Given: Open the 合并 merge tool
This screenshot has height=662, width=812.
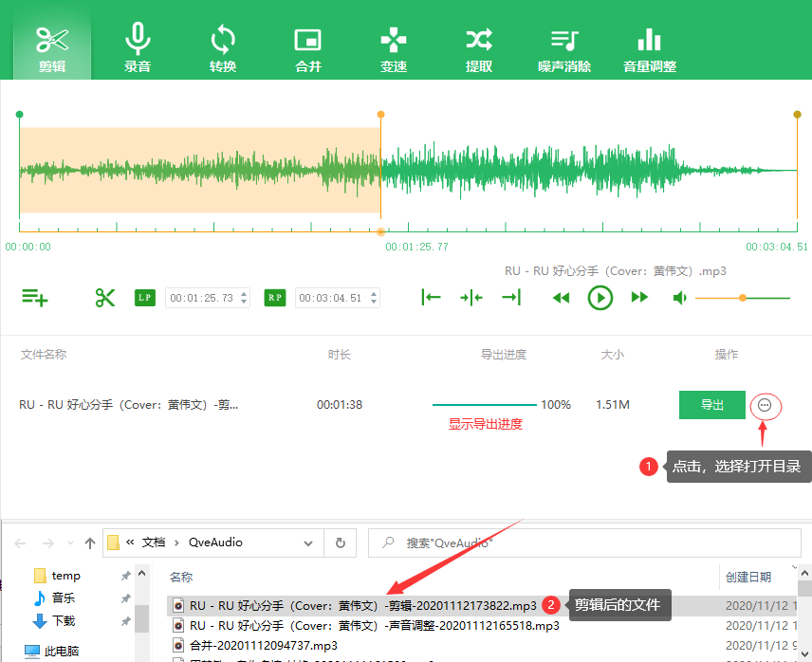Looking at the screenshot, I should [x=308, y=48].
